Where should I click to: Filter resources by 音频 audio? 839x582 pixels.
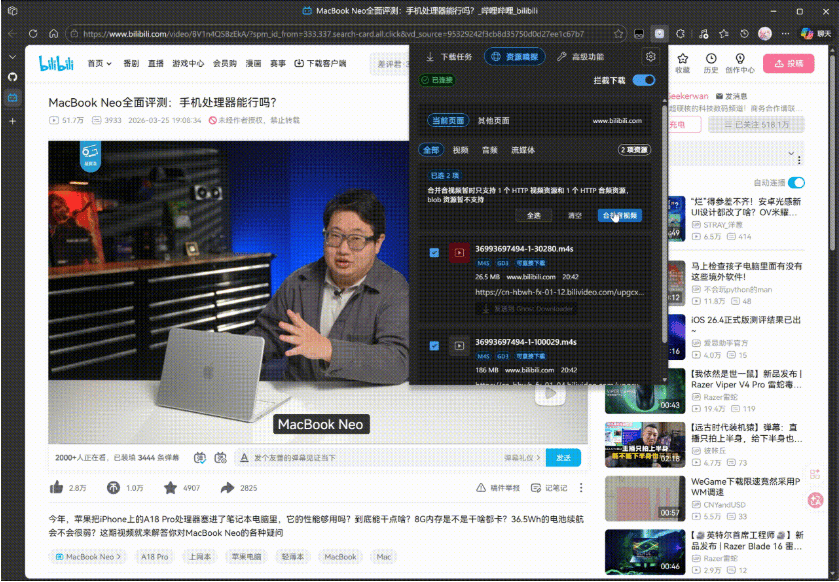tap(490, 150)
